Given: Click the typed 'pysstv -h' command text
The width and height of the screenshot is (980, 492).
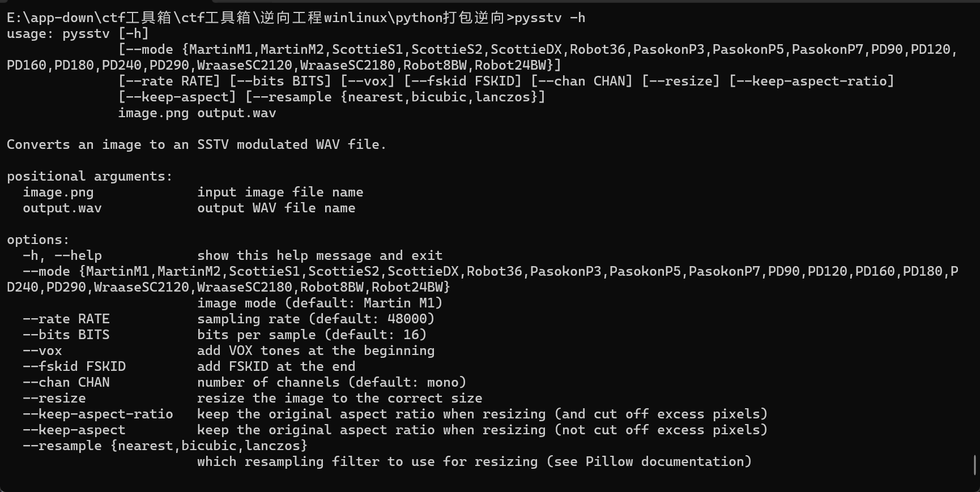Looking at the screenshot, I should 549,18.
